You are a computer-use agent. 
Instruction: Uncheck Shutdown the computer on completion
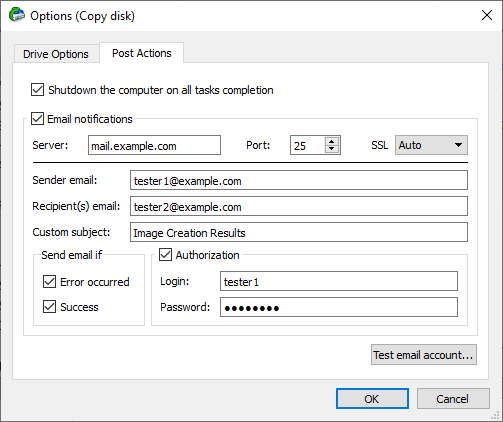click(37, 90)
